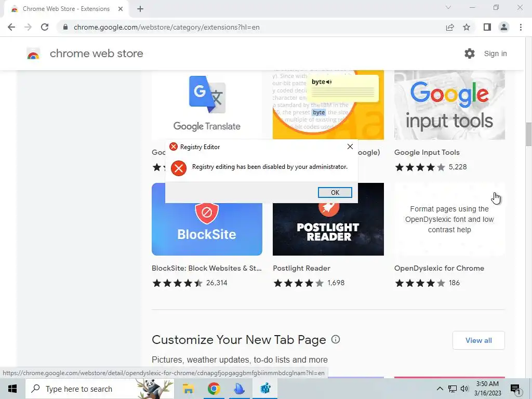Viewport: 532px width, 399px height.
Task: Show hidden system tray icons chevron
Action: coord(440,389)
